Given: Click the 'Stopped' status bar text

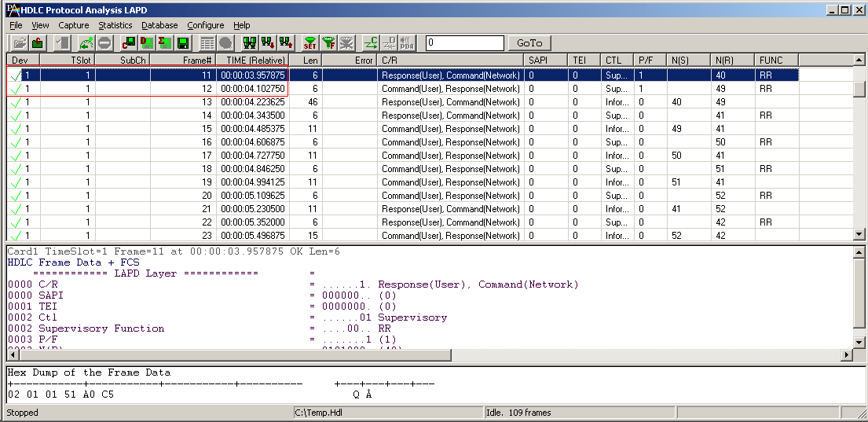Looking at the screenshot, I should point(22,413).
